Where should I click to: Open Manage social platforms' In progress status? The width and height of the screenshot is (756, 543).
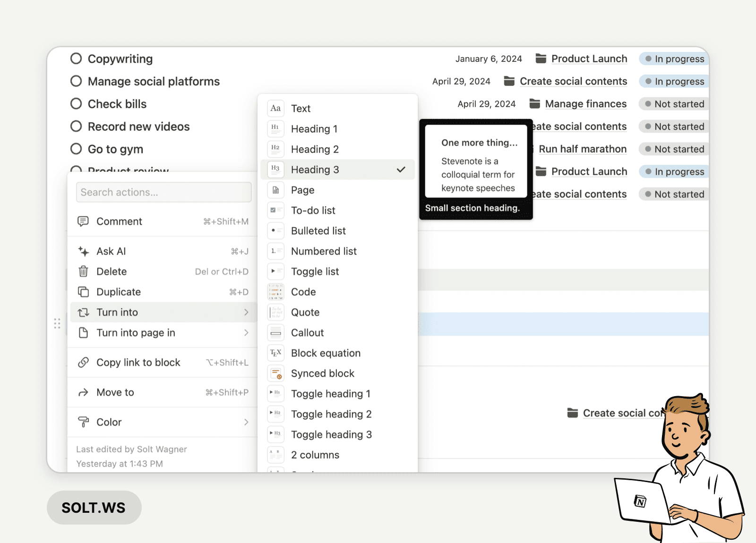click(x=674, y=81)
